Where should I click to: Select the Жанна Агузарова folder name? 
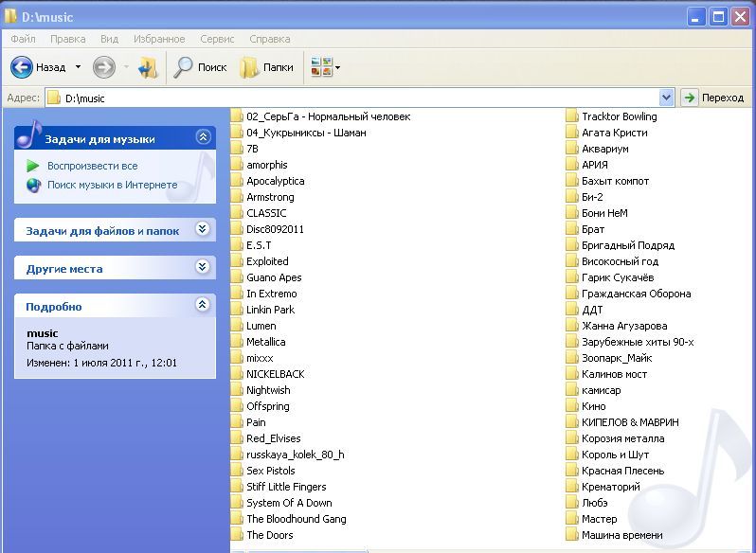[x=625, y=326]
